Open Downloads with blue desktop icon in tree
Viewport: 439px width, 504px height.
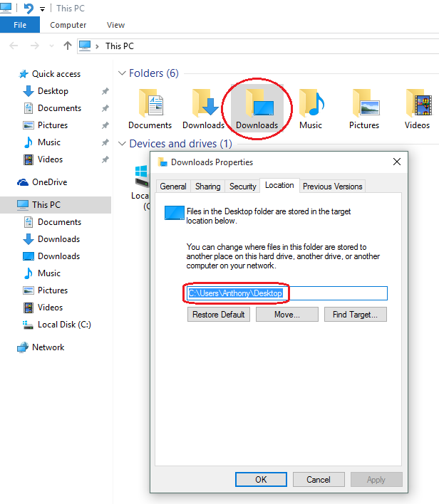tap(58, 256)
